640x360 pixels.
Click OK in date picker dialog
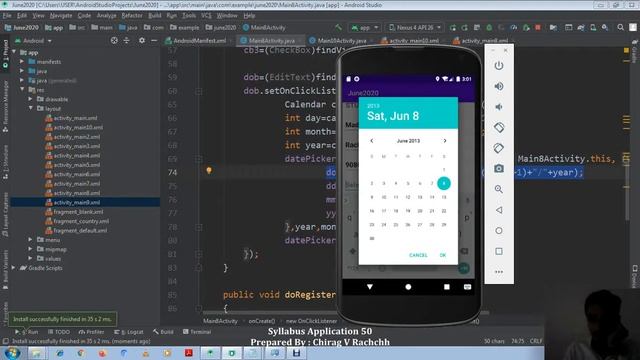(x=443, y=255)
